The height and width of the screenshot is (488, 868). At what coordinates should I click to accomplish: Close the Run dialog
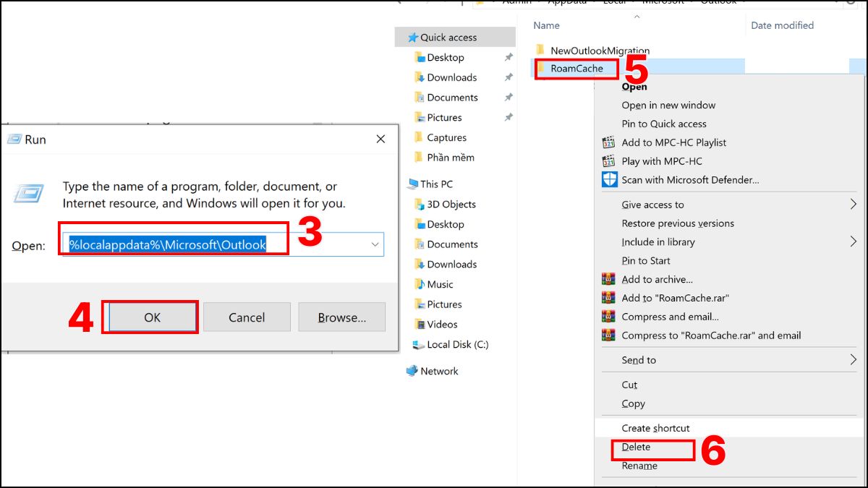(x=380, y=139)
